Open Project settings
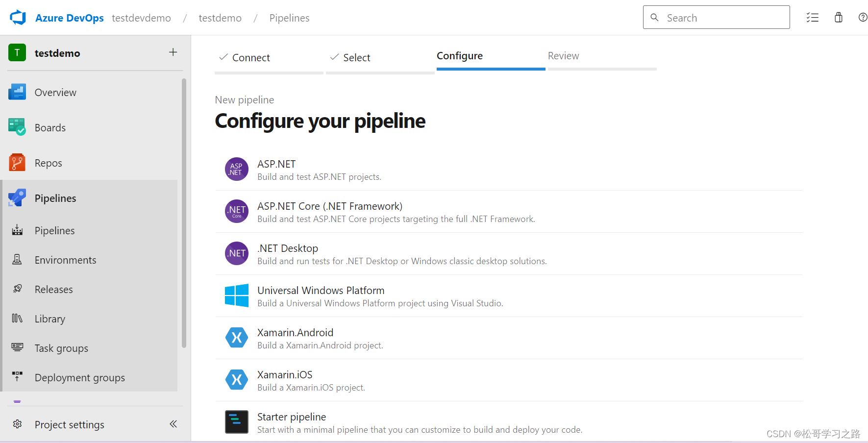This screenshot has height=443, width=868. tap(69, 424)
